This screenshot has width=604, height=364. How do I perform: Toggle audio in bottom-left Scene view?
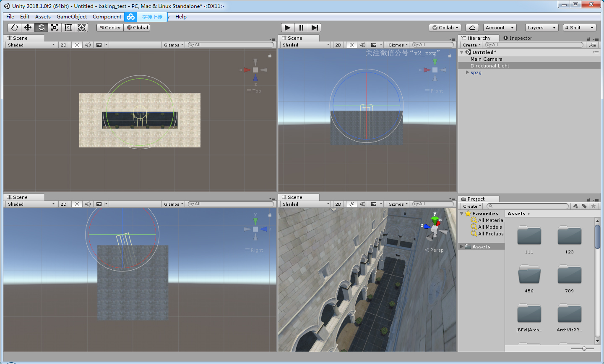tap(88, 204)
